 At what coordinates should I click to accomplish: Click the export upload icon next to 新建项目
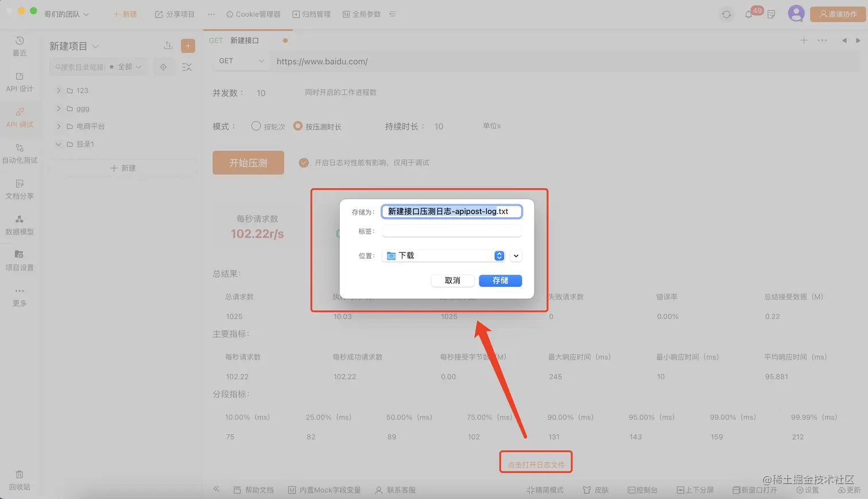coord(168,45)
